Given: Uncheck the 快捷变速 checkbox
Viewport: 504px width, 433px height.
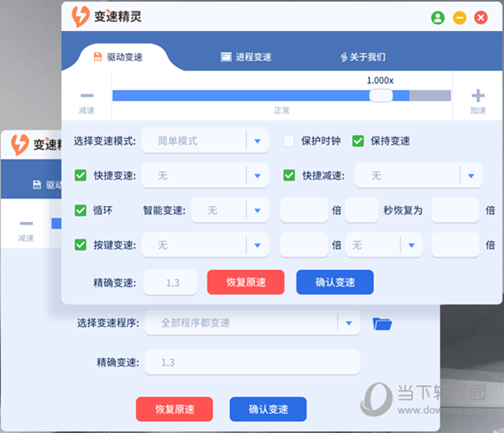Looking at the screenshot, I should (81, 176).
